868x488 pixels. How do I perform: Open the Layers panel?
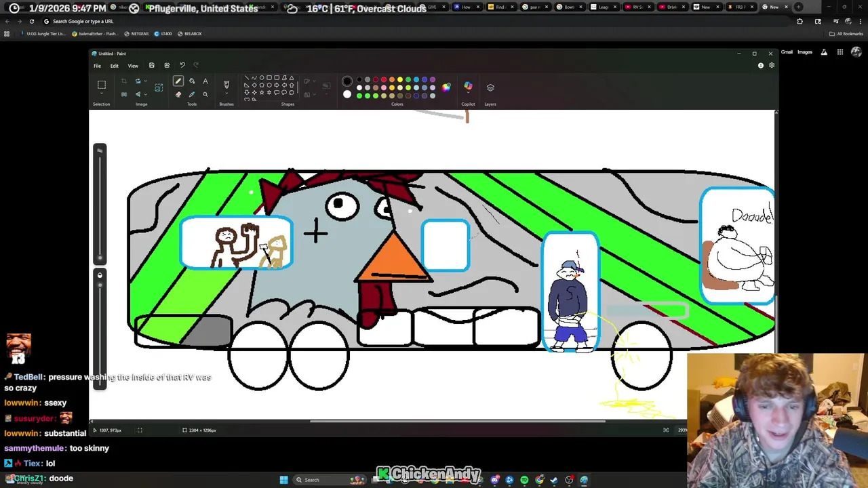[490, 87]
